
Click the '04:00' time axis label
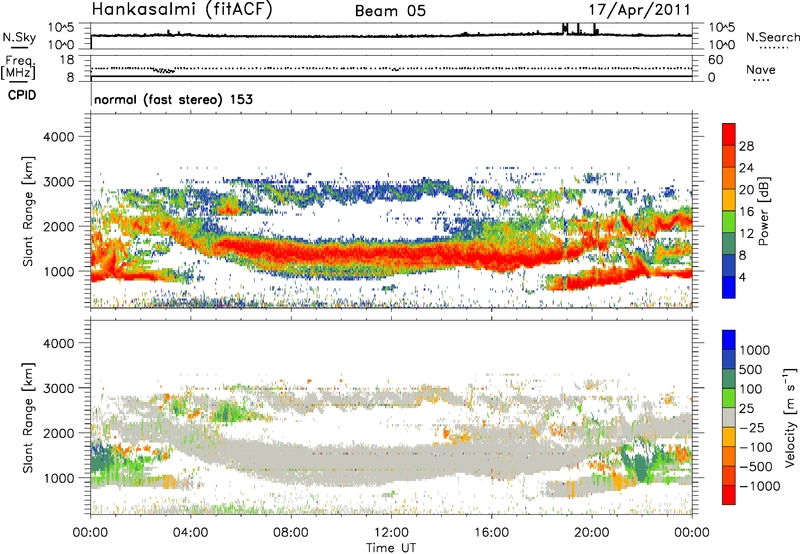pyautogui.click(x=190, y=533)
